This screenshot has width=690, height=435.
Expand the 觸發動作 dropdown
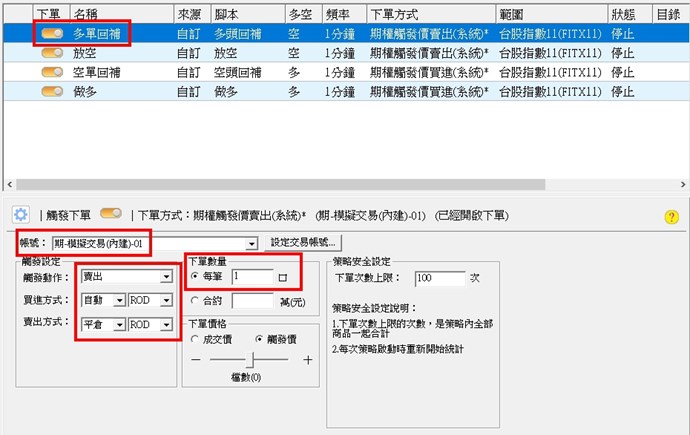click(165, 276)
